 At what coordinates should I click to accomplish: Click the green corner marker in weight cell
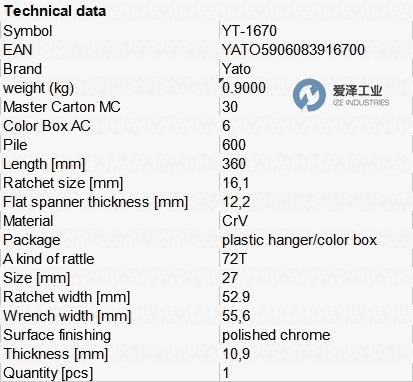[221, 80]
